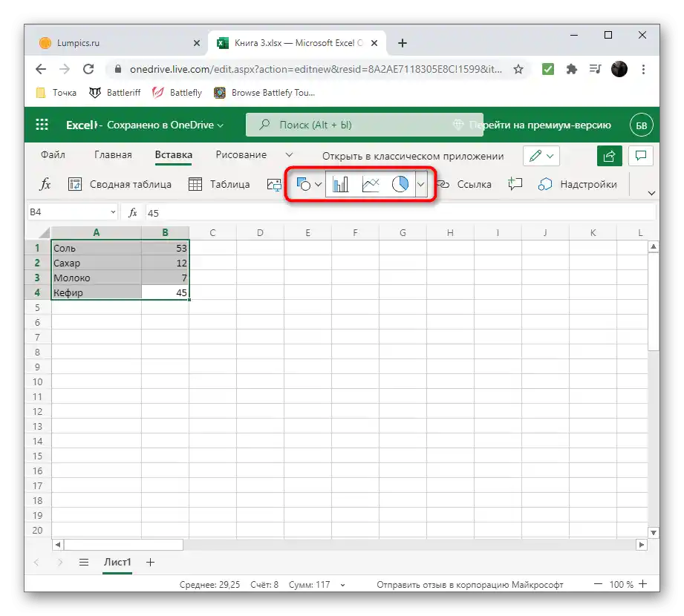Image resolution: width=684 pixels, height=616 pixels.
Task: Select cell containing Соль
Action: 97,248
